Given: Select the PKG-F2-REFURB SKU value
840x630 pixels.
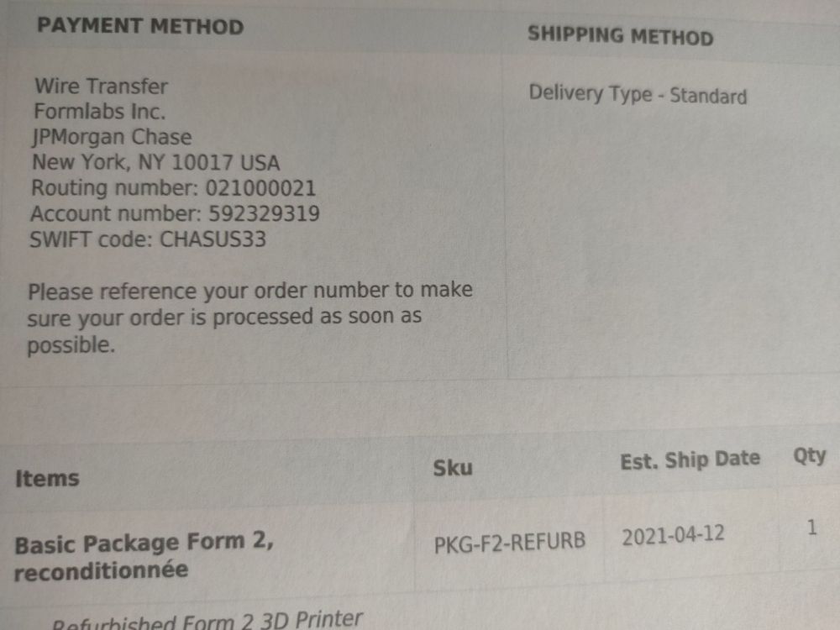Looking at the screenshot, I should click(509, 542).
